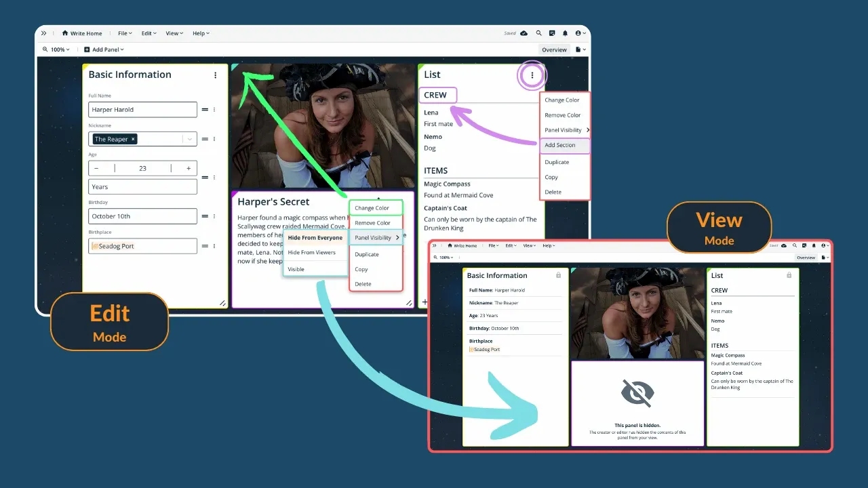
Task: Open Basic Information panel options menu
Action: click(x=216, y=75)
